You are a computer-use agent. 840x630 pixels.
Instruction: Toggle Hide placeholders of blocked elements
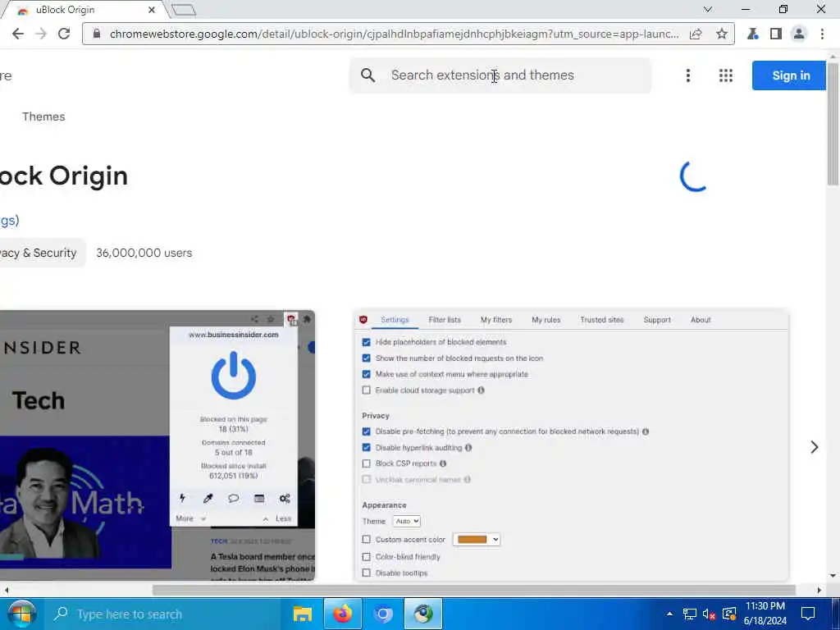click(367, 342)
